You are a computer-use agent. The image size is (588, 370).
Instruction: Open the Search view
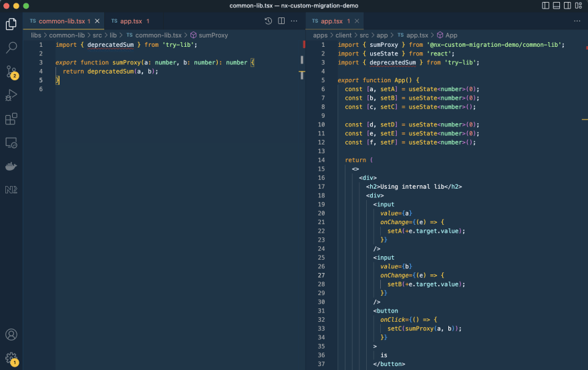pyautogui.click(x=11, y=48)
